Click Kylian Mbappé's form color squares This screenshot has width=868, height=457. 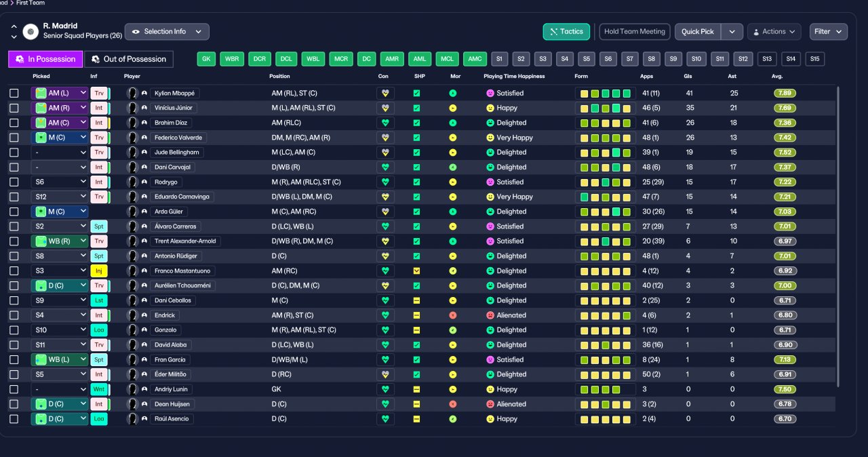[x=606, y=93]
